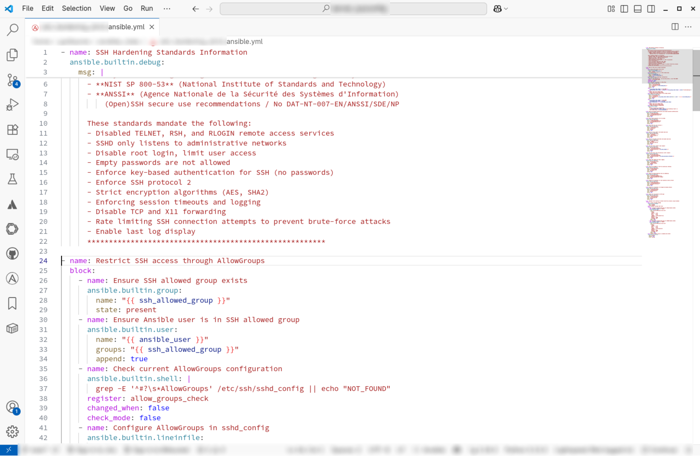Open the Search view in activity bar

(12, 30)
